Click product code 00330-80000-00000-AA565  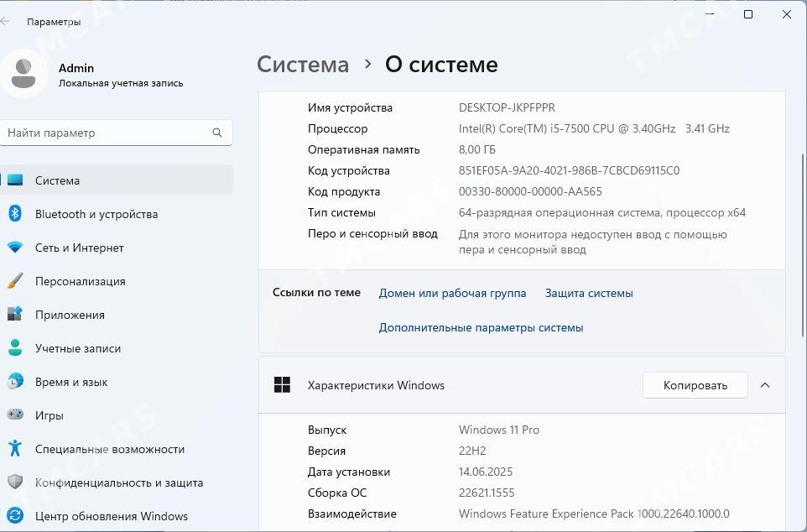point(530,191)
